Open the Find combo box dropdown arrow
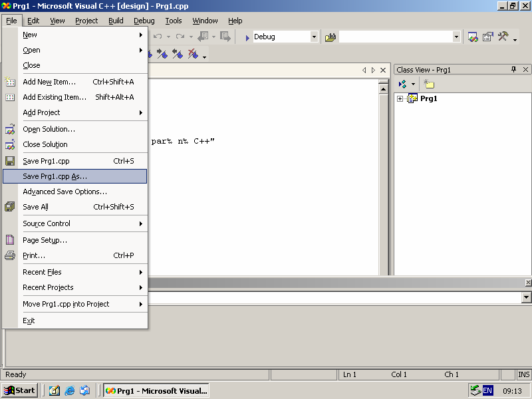 pyautogui.click(x=456, y=37)
